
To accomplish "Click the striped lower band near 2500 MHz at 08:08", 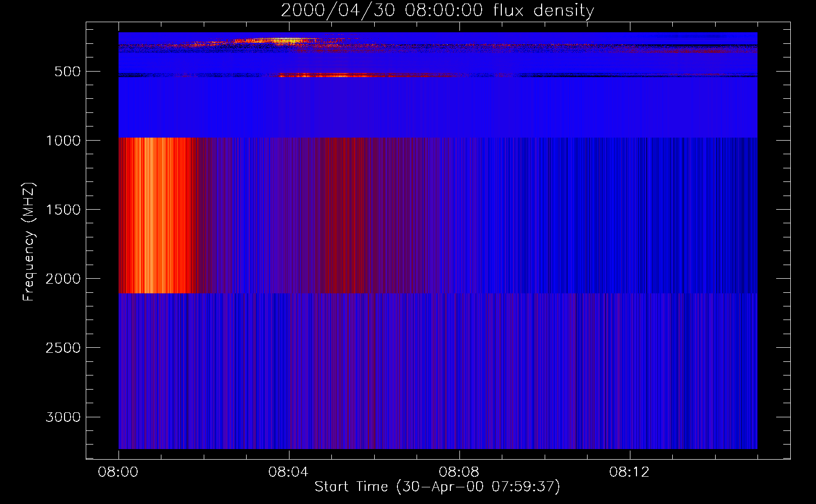I will point(459,348).
